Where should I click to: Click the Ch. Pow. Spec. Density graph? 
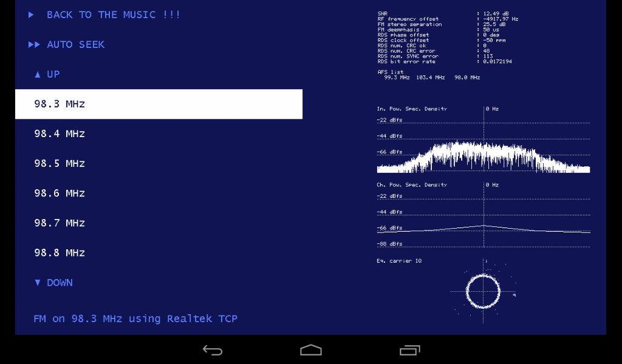pos(484,215)
